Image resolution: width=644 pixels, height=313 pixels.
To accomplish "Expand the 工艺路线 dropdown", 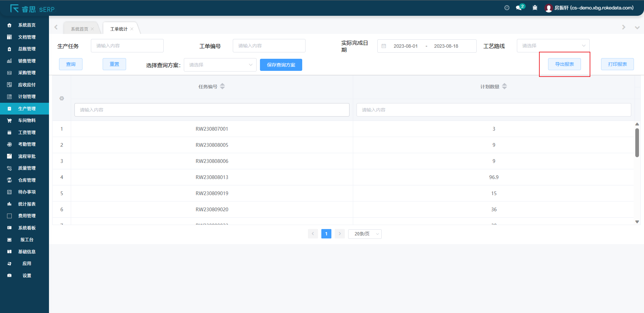I will click(553, 46).
